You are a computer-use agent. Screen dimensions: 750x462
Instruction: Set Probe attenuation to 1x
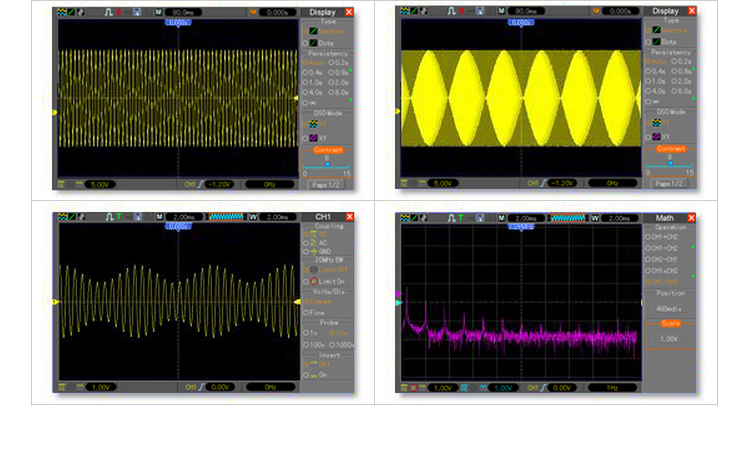coord(308,332)
